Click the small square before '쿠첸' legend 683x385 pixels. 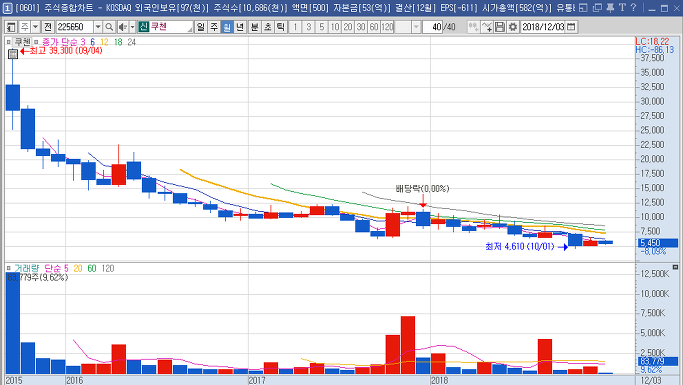pos(9,42)
